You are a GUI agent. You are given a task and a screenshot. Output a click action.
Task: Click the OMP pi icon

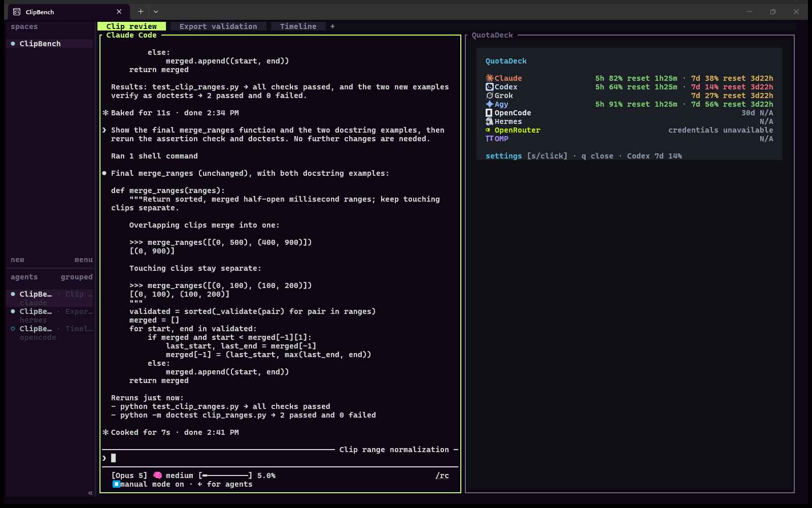489,139
